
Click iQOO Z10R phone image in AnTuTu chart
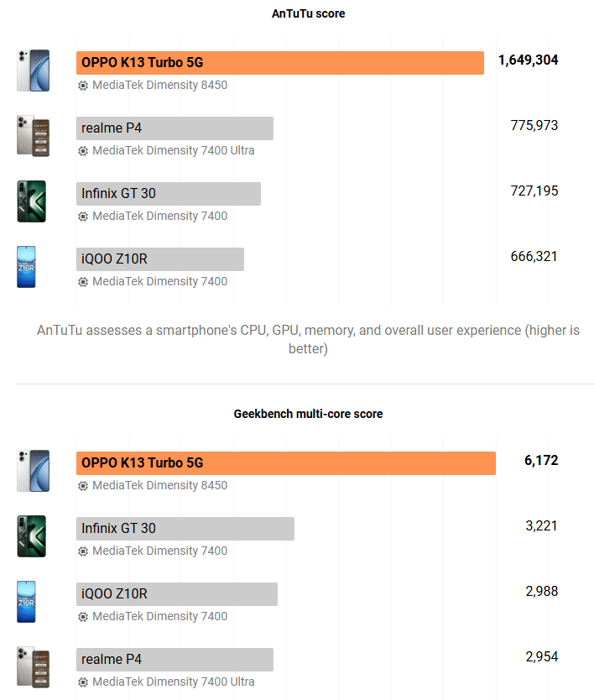(27, 267)
